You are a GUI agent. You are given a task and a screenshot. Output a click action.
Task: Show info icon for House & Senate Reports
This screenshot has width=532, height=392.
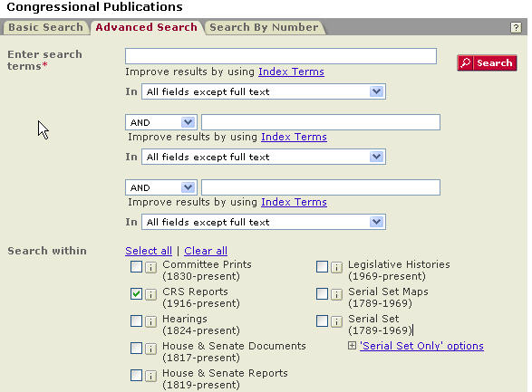(x=150, y=376)
